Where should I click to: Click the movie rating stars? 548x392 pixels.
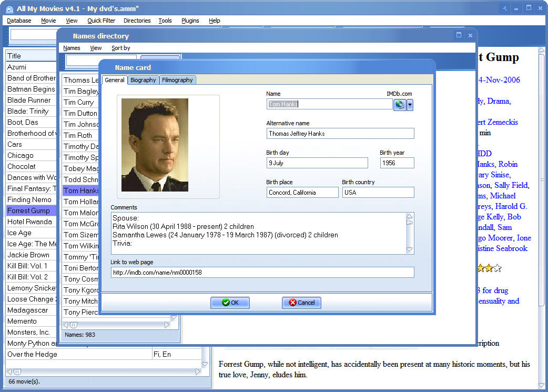[x=489, y=268]
